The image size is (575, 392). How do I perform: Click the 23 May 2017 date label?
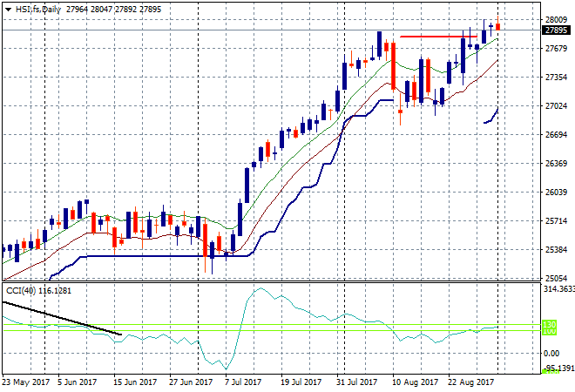(24, 382)
